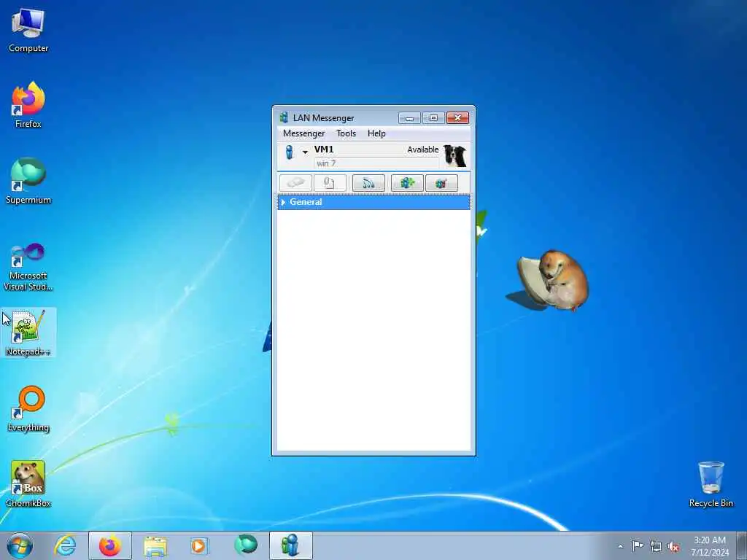Click the hamster desktop gadget

tap(553, 281)
